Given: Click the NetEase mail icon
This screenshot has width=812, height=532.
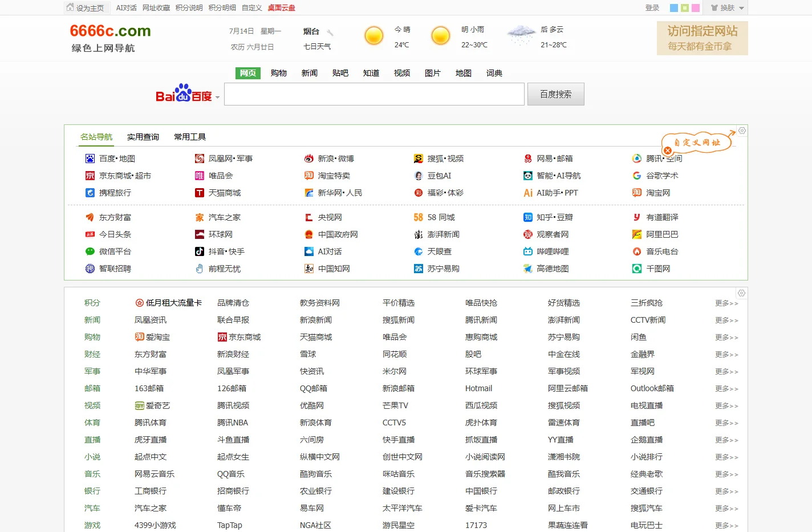Looking at the screenshot, I should tap(527, 159).
